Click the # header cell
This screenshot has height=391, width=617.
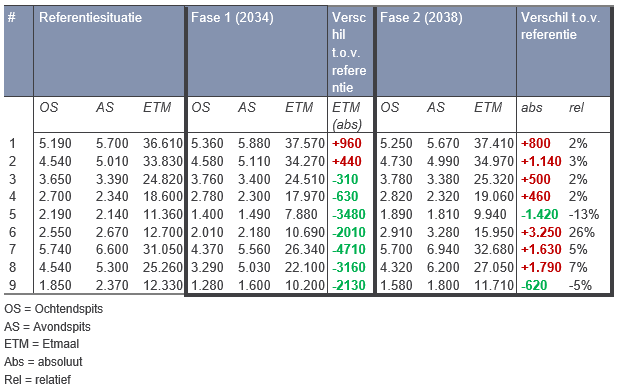tap(12, 17)
